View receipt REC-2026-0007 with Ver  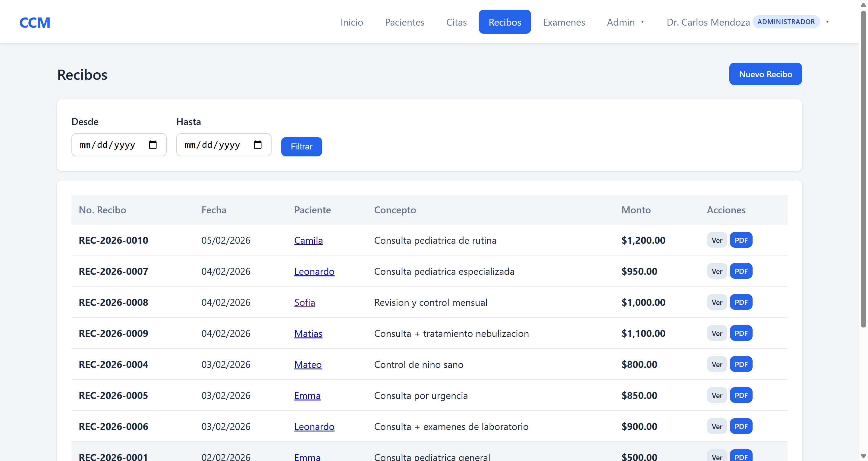point(716,271)
